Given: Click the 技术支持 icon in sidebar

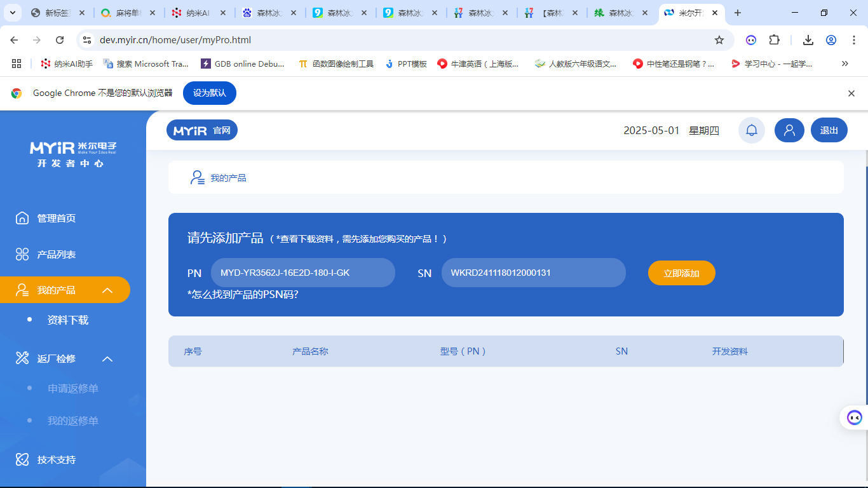Looking at the screenshot, I should click(22, 459).
